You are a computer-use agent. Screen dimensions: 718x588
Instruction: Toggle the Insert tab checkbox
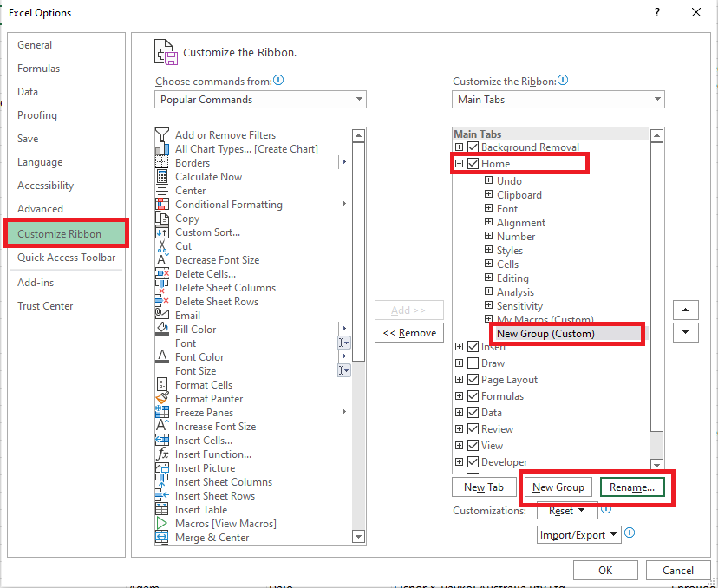473,347
